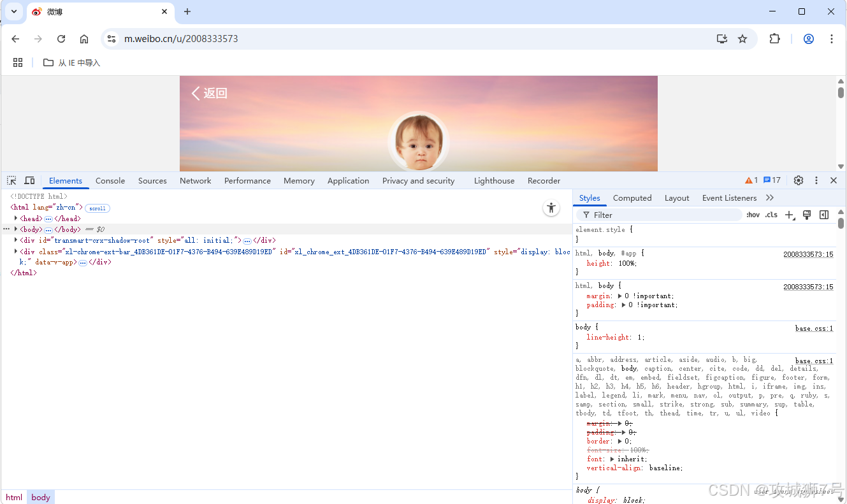Toggle the computed styles sidebar
Image resolution: width=847 pixels, height=504 pixels.
pyautogui.click(x=824, y=215)
